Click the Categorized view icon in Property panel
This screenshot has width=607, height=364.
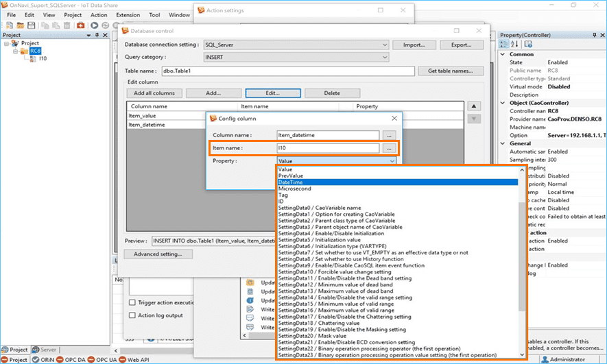coord(505,45)
